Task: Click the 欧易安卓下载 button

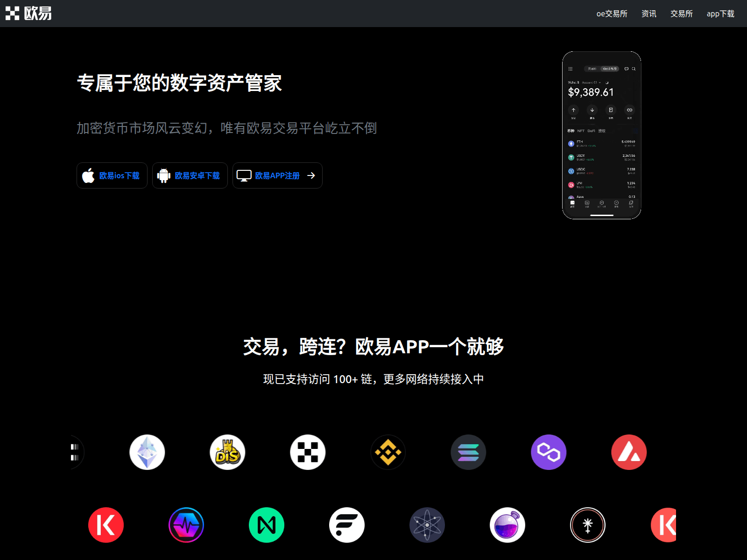Action: coord(190,175)
